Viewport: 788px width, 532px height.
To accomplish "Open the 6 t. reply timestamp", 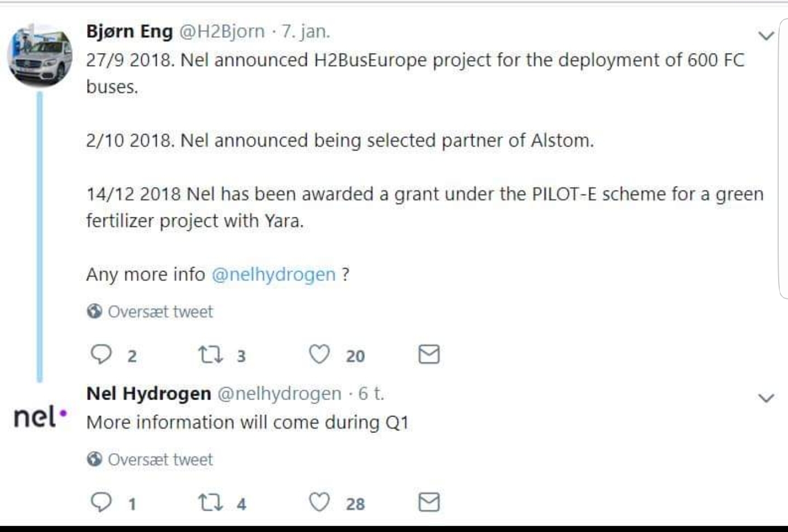I will 371,394.
